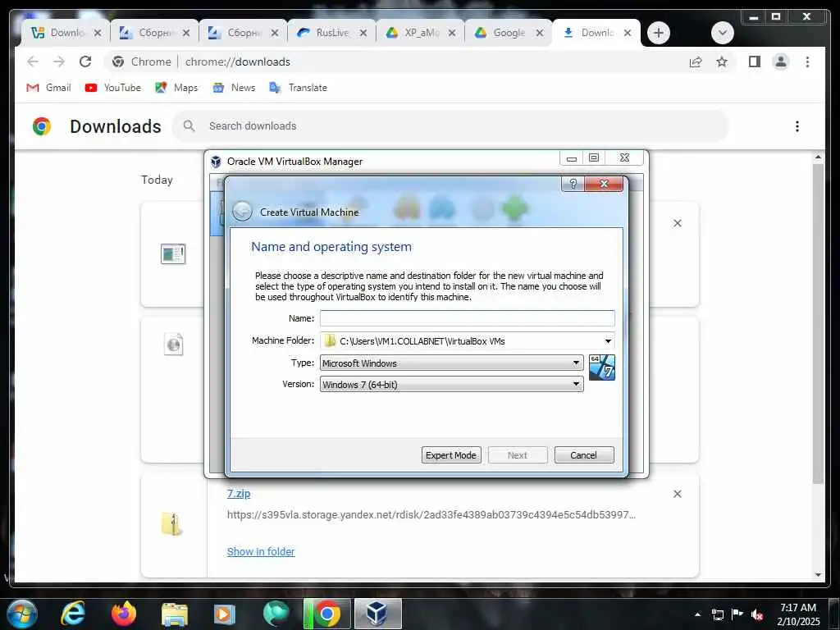
Task: Open the Machine Folder dropdown
Action: click(608, 340)
